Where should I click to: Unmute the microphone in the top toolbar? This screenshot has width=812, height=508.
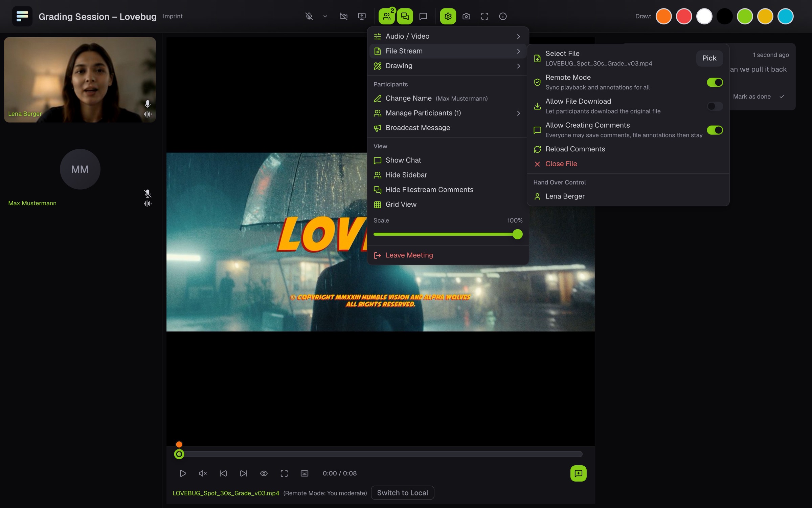pyautogui.click(x=309, y=16)
